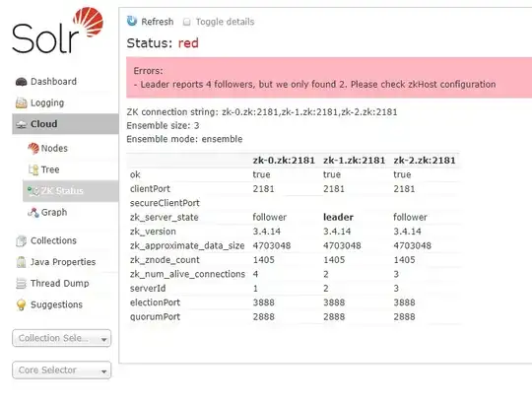Screen dimensions: 532x403
Task: Open the Core Selector dropdown
Action: [x=61, y=370]
